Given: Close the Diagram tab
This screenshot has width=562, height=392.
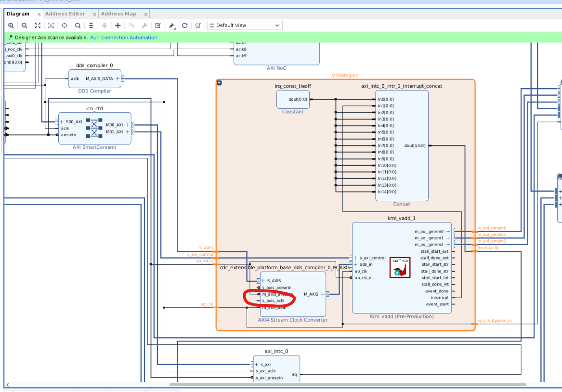Looking at the screenshot, I should click(39, 14).
